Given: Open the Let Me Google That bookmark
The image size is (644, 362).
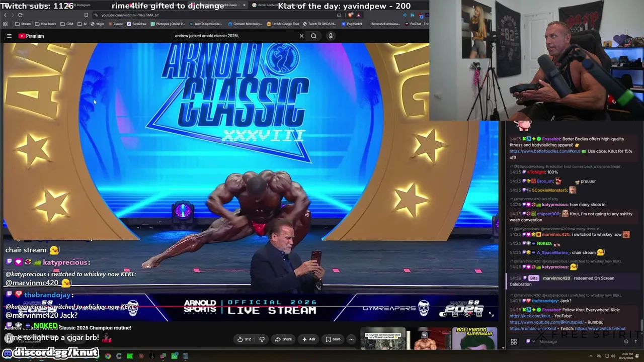Looking at the screenshot, I should pos(283,24).
